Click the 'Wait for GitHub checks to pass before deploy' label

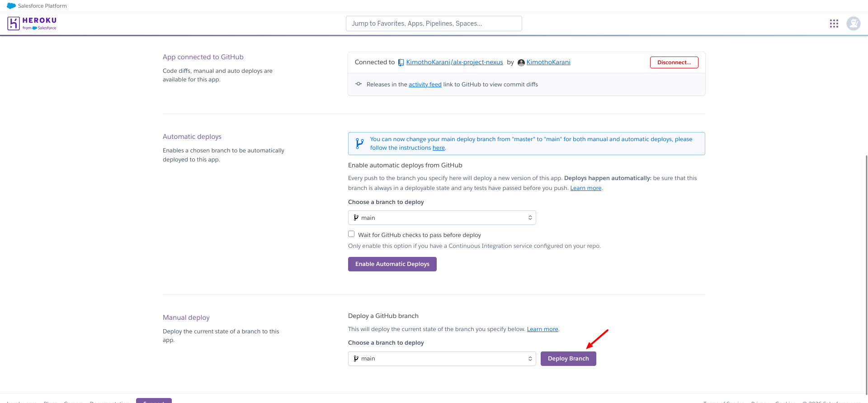point(420,235)
